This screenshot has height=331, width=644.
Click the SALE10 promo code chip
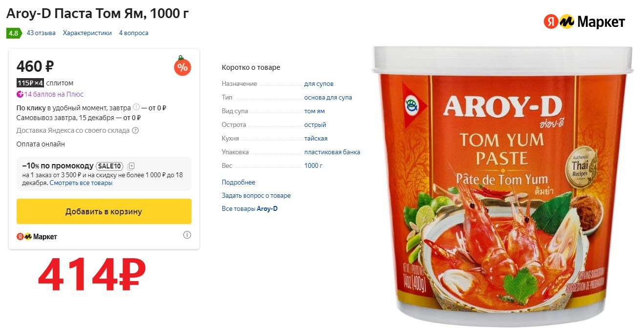(x=110, y=166)
